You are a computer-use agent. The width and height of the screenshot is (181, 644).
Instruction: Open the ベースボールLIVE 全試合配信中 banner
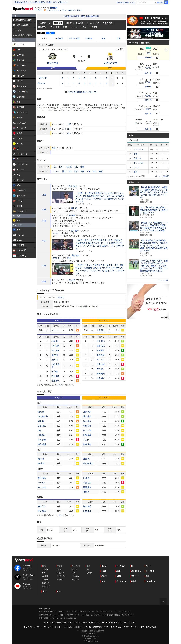[x=148, y=33]
